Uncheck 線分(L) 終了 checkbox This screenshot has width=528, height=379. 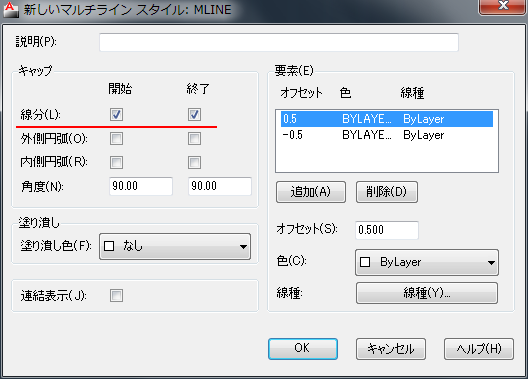(x=195, y=114)
